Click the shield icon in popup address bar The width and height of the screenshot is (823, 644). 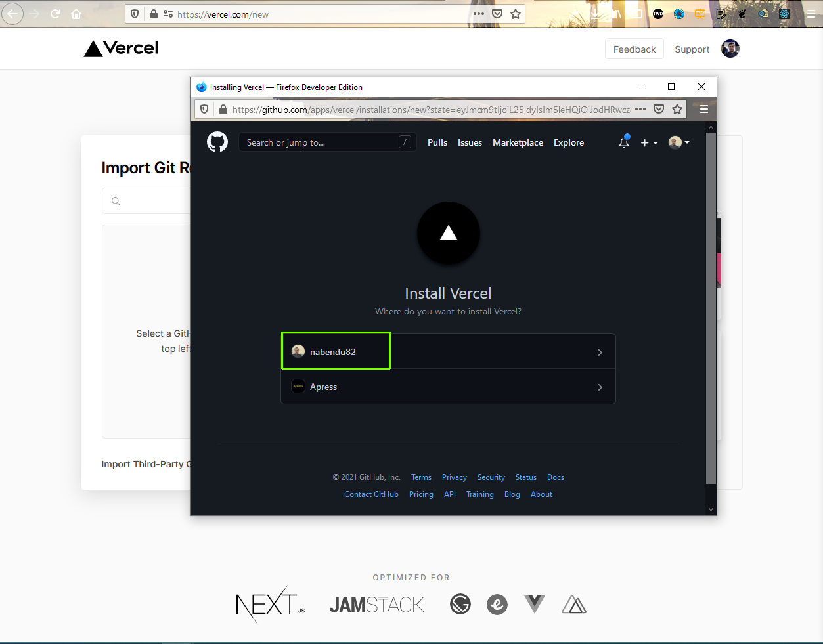click(204, 109)
